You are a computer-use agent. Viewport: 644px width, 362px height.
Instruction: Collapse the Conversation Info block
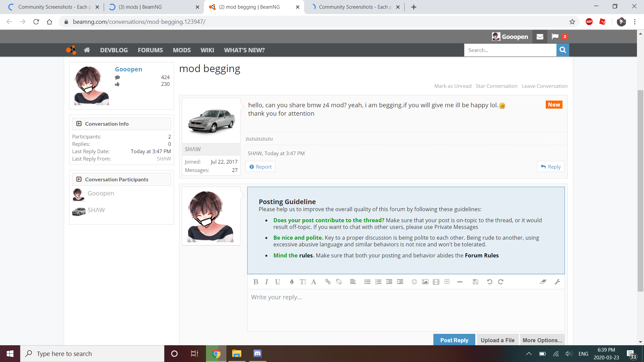point(79,124)
